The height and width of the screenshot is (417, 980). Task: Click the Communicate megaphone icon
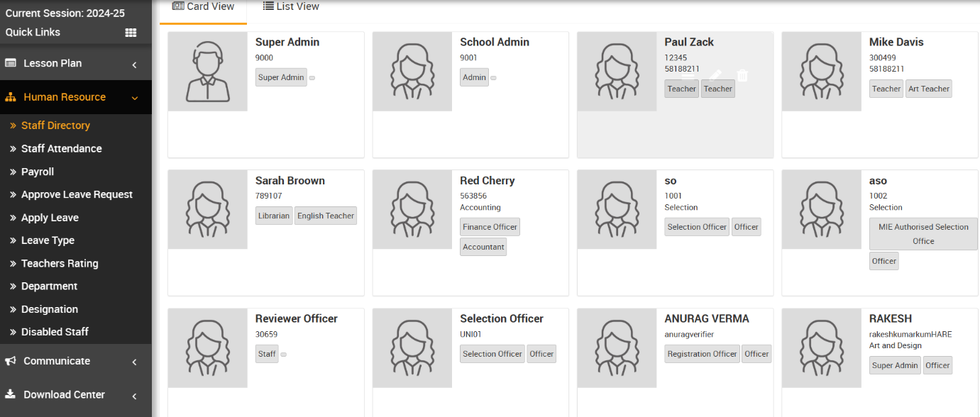(11, 361)
